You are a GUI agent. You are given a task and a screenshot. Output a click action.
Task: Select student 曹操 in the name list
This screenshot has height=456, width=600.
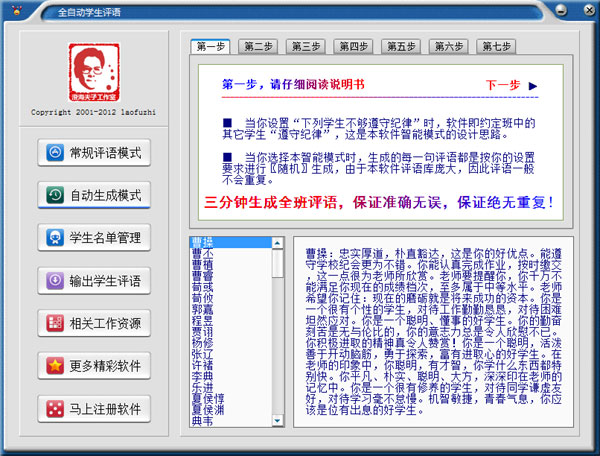[201, 243]
